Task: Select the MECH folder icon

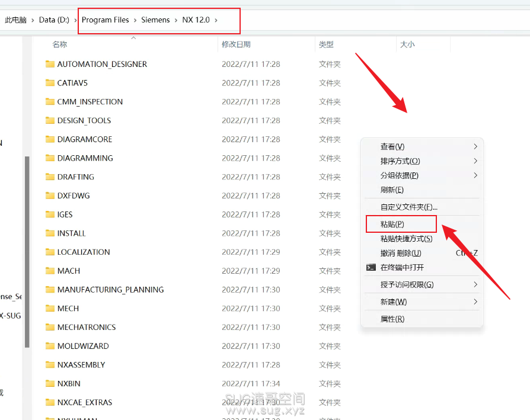Action: click(50, 308)
